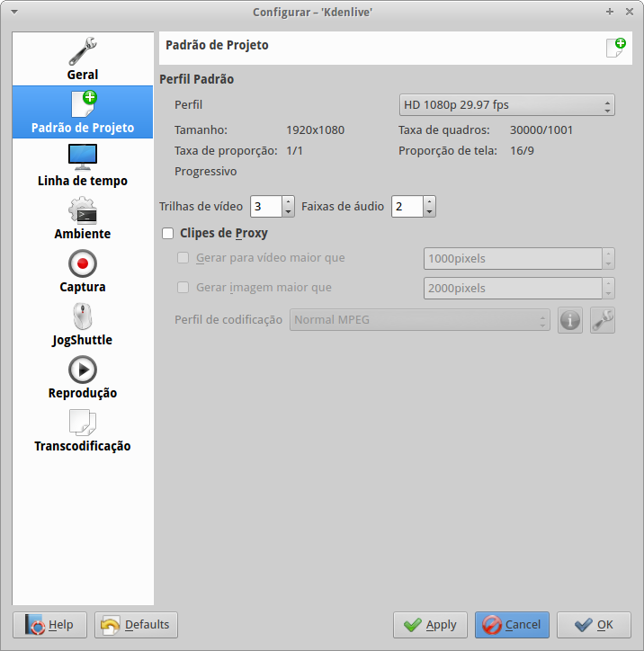Go to the Captura settings
644x651 pixels.
tap(83, 272)
